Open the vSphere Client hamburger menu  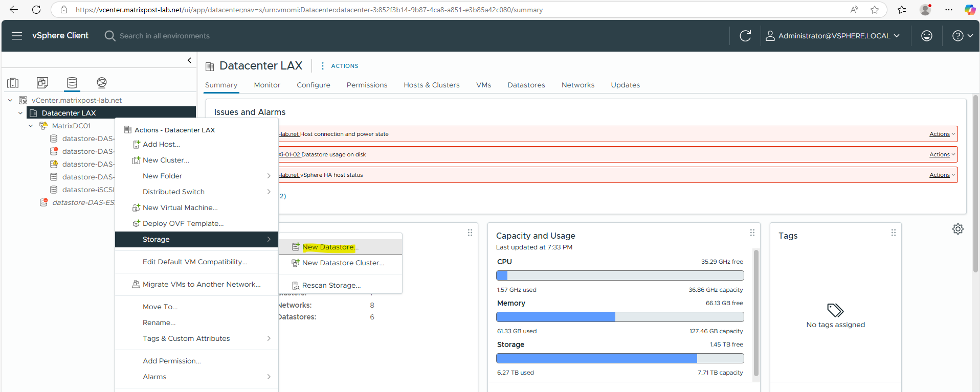[17, 36]
